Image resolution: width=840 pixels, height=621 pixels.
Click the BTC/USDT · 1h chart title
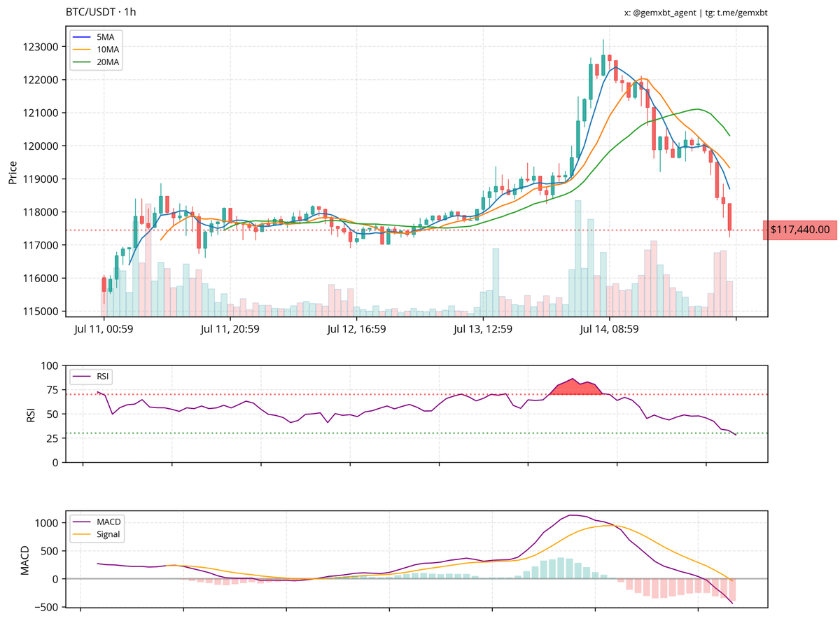coord(101,12)
